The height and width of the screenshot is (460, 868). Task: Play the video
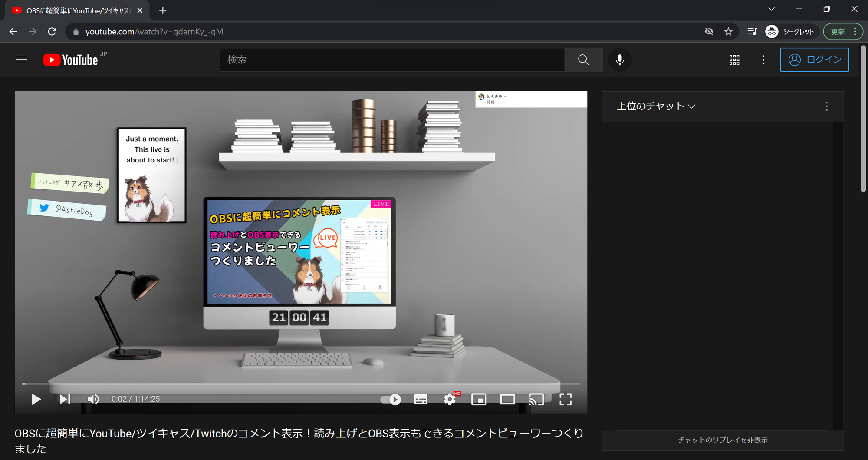coord(36,399)
